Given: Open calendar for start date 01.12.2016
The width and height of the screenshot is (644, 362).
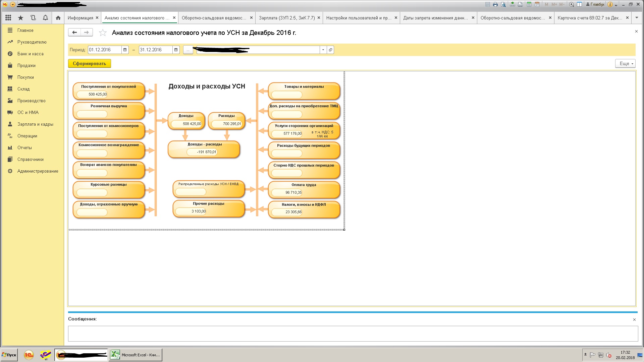Looking at the screenshot, I should tap(125, 50).
